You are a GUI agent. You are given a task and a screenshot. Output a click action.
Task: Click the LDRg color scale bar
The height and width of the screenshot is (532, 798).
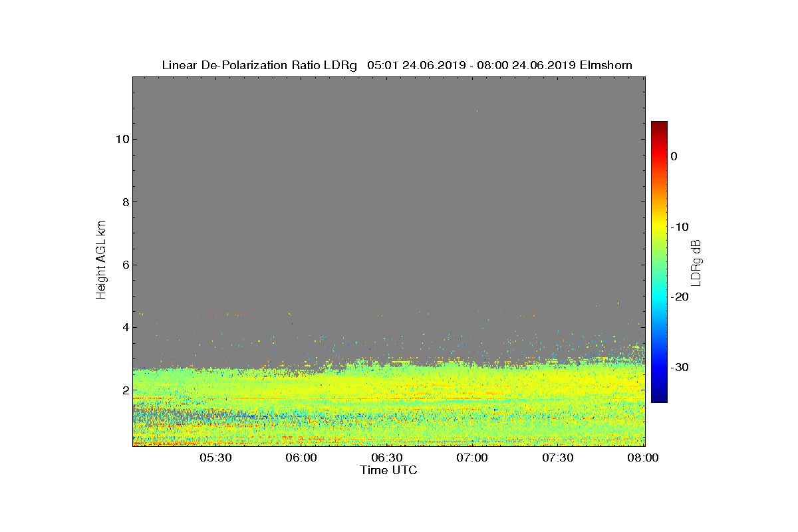[x=659, y=262]
